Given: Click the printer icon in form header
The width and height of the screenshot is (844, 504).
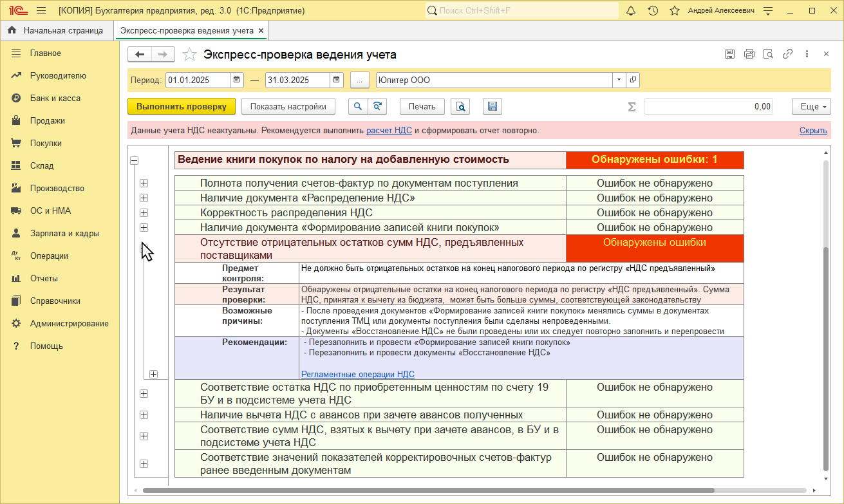Looking at the screenshot, I should (x=749, y=55).
